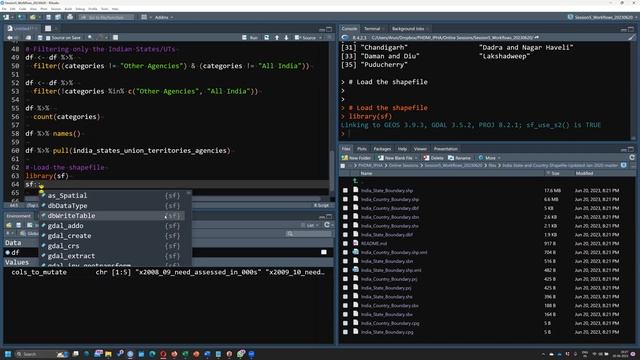Open India_State_Boundary.shp file link
The width and height of the screenshot is (640, 360).
point(387,191)
